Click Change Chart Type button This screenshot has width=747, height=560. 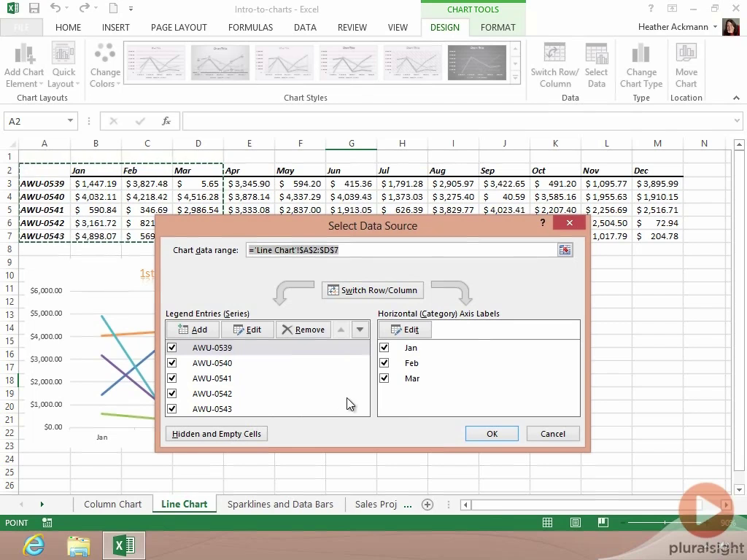click(640, 65)
